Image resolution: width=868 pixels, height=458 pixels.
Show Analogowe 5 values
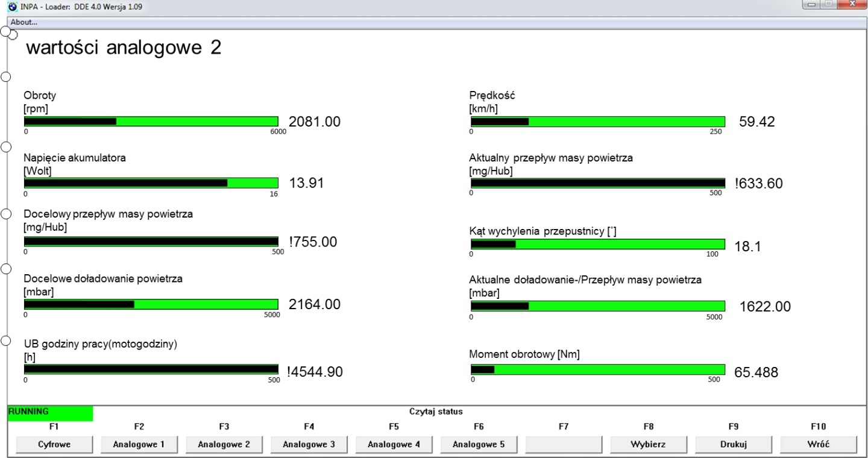[479, 445]
